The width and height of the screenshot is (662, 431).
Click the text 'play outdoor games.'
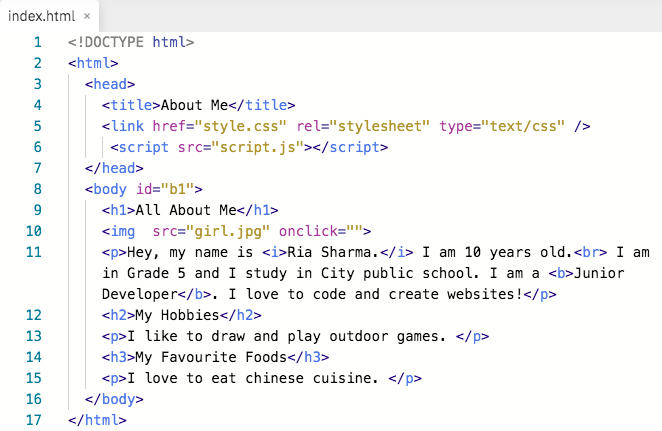tap(366, 336)
